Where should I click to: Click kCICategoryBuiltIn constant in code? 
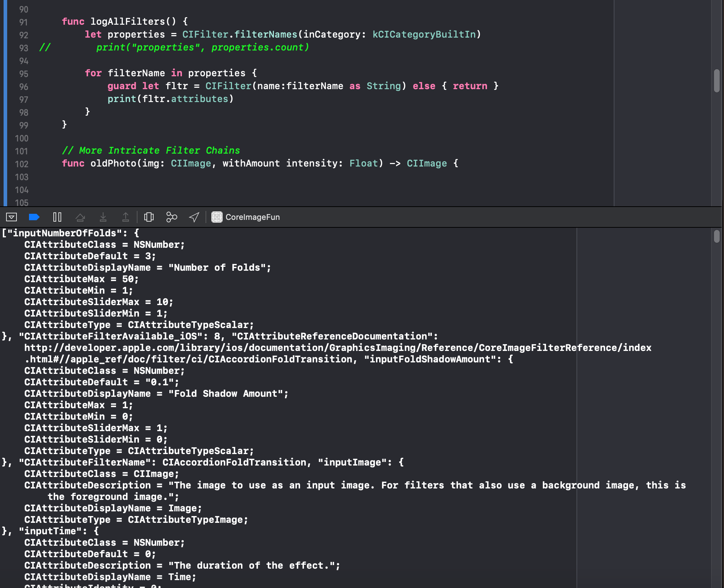424,34
